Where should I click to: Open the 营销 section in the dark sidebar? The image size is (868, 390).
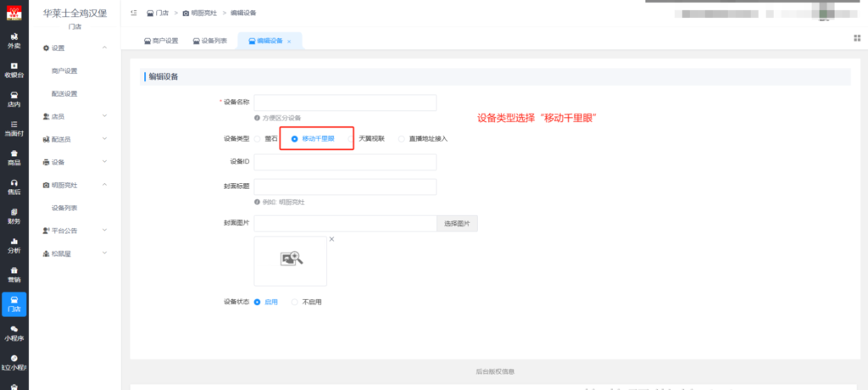click(x=14, y=276)
